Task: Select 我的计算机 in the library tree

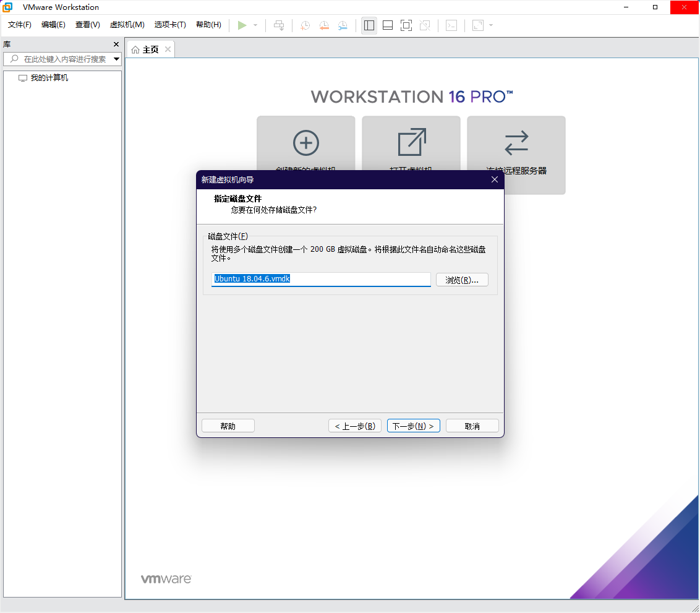Action: 49,78
